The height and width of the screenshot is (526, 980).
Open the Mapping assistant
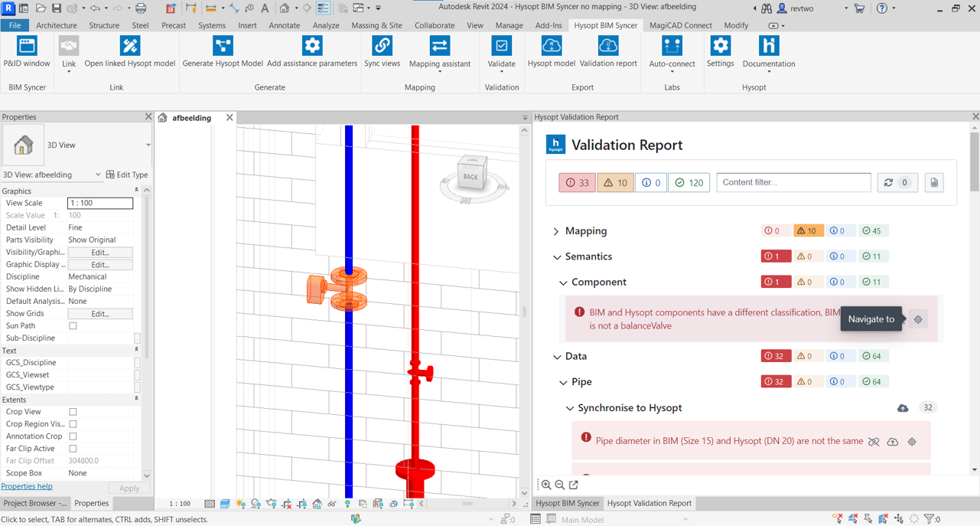coord(440,54)
